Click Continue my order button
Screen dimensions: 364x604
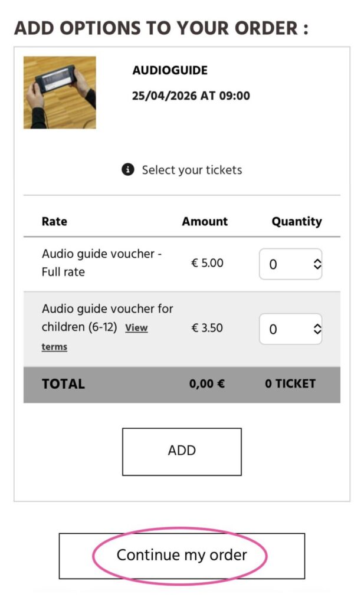pos(182,556)
